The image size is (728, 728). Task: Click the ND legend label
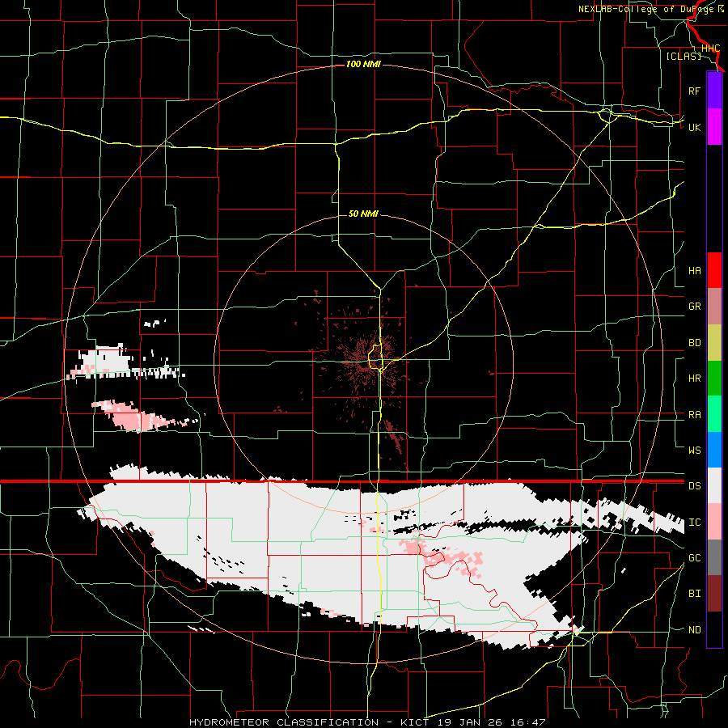(x=695, y=630)
